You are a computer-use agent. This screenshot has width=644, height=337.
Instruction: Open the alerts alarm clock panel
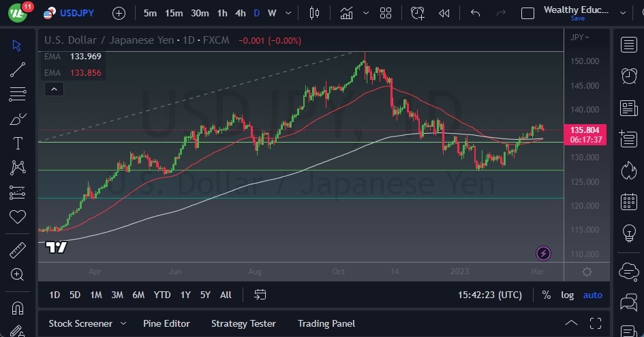pyautogui.click(x=629, y=76)
